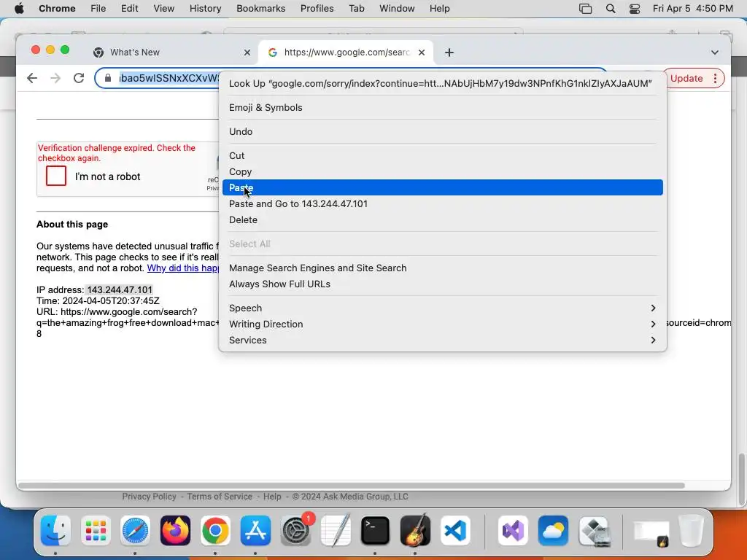Click the lock icon in the address bar
747x560 pixels.
coord(108,78)
